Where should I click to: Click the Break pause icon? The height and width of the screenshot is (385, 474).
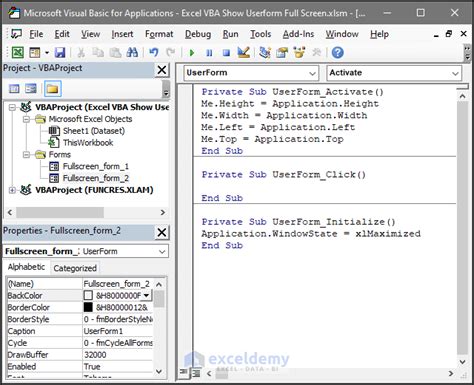coord(209,53)
